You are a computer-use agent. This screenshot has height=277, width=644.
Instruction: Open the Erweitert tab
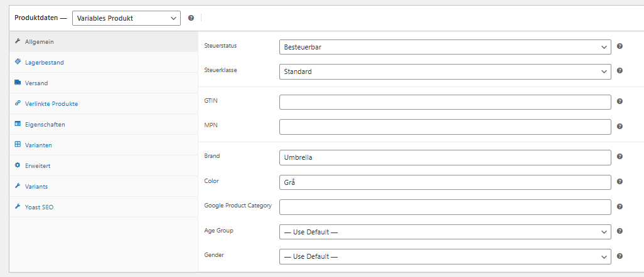(104, 166)
